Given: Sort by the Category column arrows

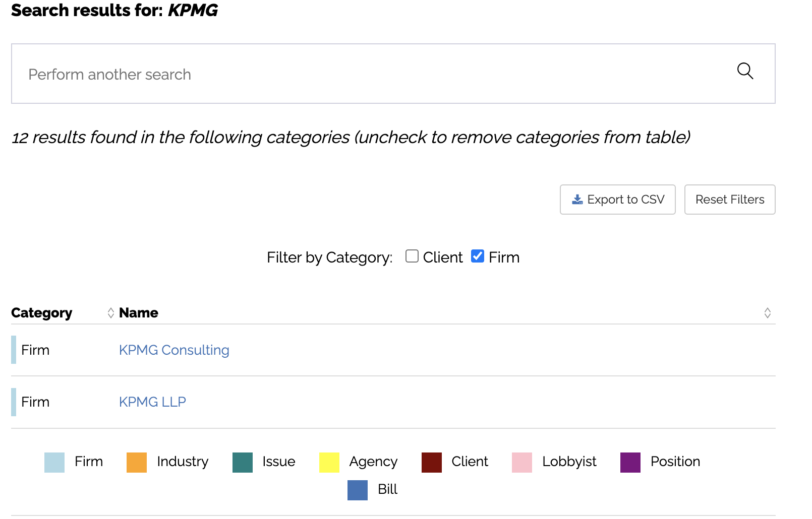Looking at the screenshot, I should pos(111,313).
